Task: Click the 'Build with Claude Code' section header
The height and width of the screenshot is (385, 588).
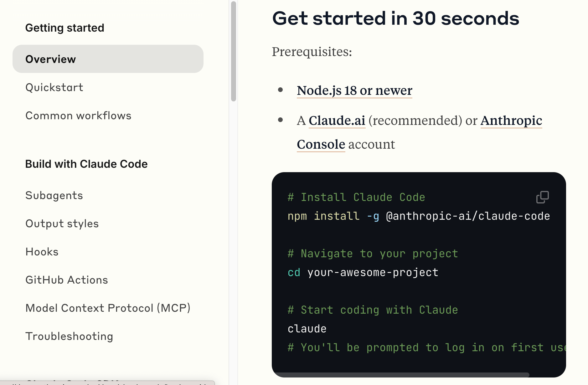Action: click(86, 164)
